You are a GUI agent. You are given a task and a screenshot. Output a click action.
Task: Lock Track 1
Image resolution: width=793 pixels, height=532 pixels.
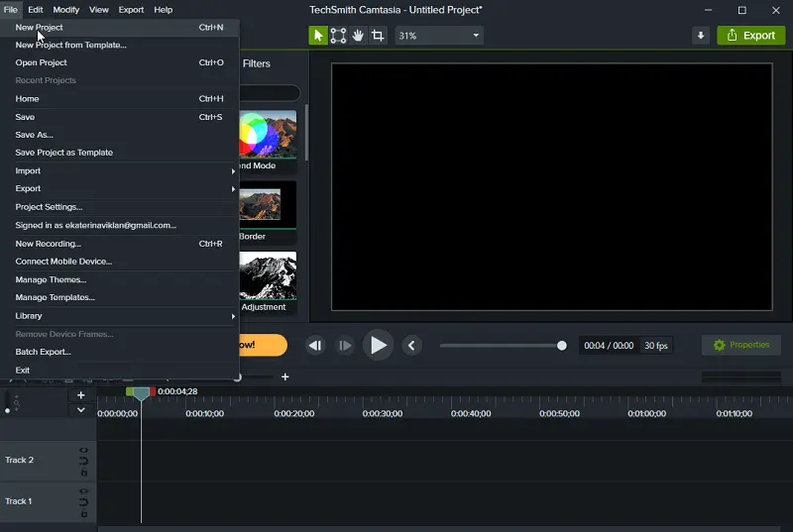pyautogui.click(x=84, y=513)
